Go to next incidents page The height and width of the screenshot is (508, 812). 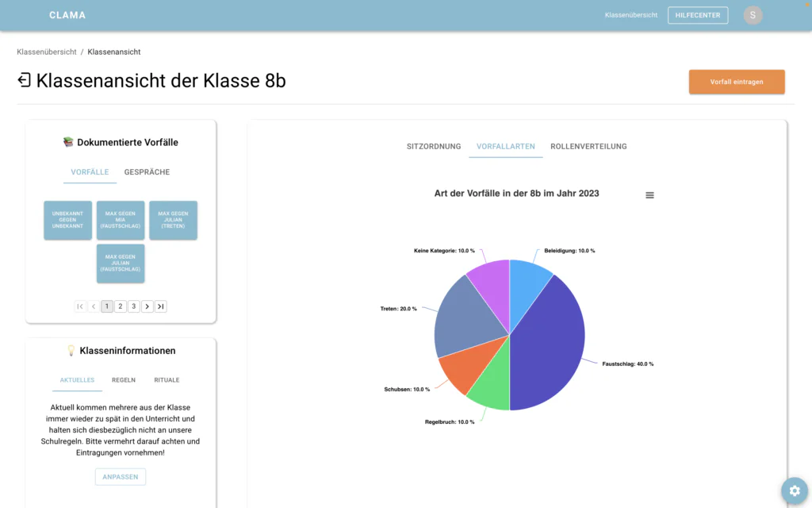tap(147, 306)
